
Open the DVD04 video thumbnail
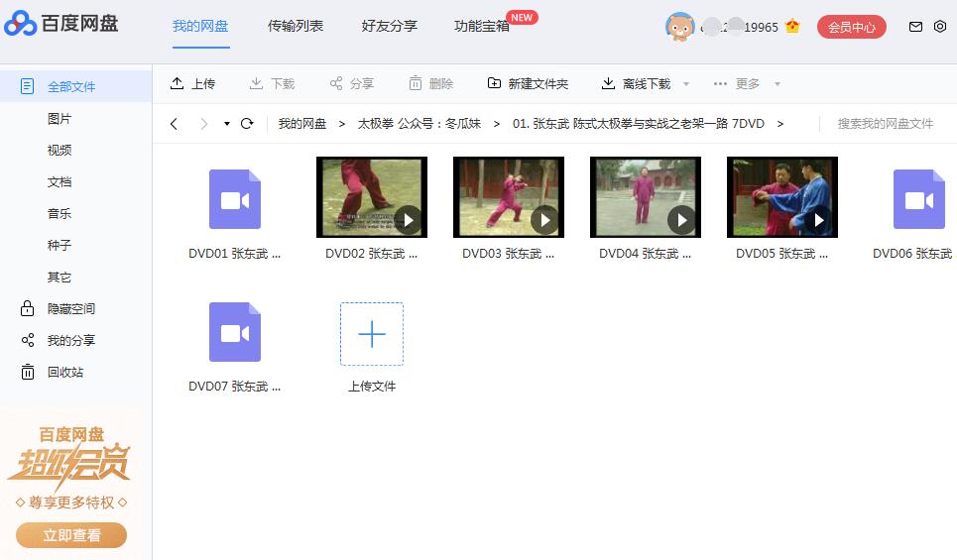click(x=646, y=197)
